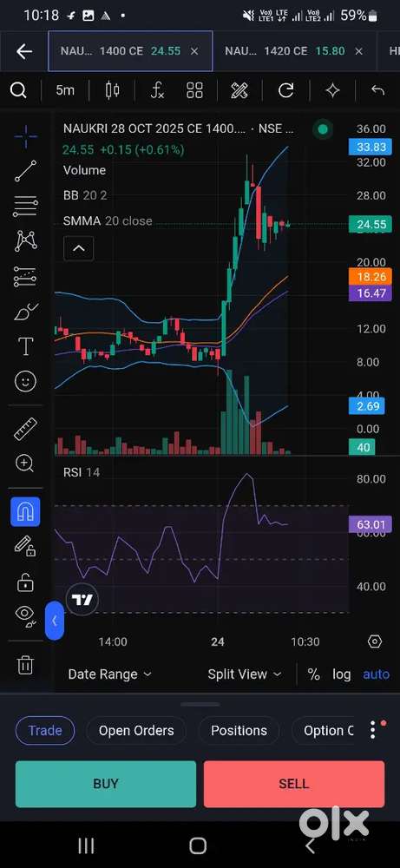
Task: Toggle log scale mode
Action: [341, 674]
